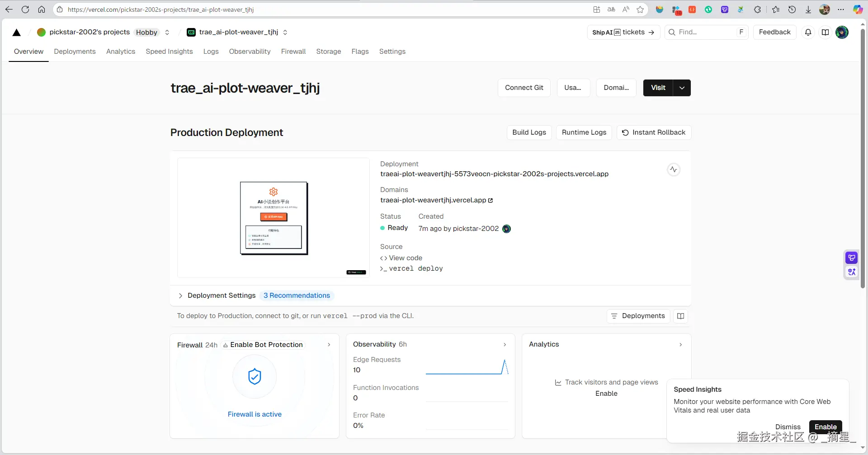Click the external link icon beside domain
Image resolution: width=868 pixels, height=455 pixels.
click(491, 200)
